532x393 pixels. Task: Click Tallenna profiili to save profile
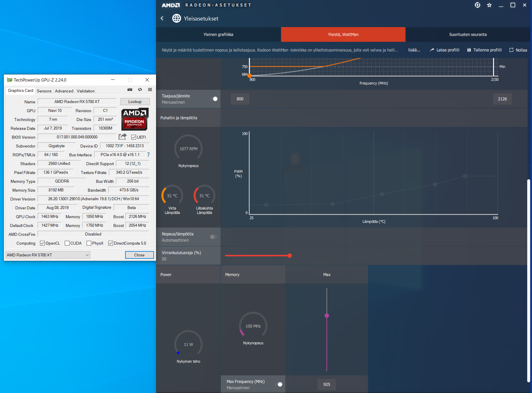484,50
